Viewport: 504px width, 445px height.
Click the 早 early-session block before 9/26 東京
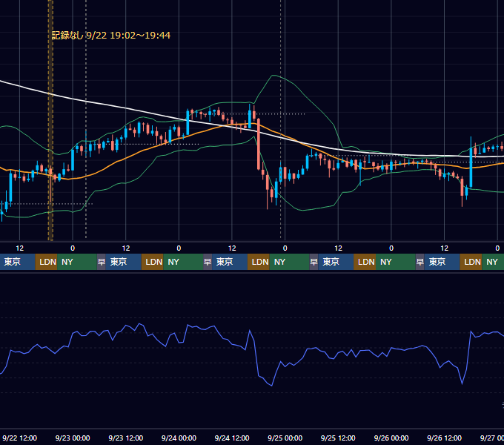420,262
